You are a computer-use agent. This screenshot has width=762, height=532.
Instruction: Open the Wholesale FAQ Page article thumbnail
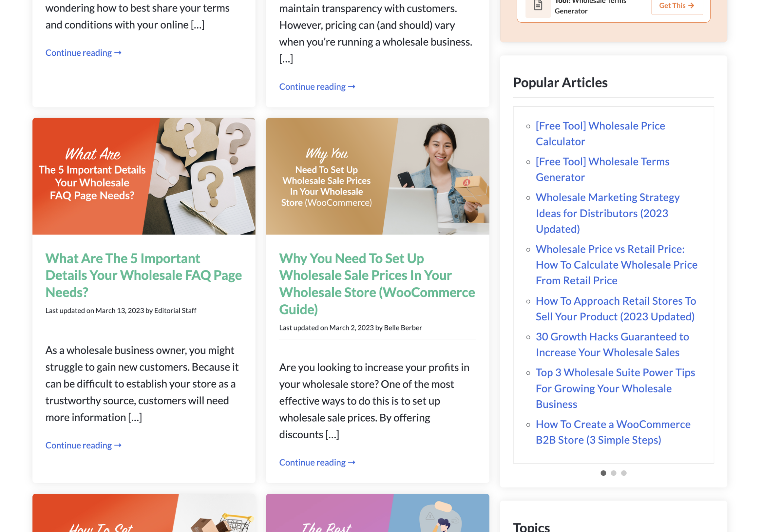coord(144,176)
